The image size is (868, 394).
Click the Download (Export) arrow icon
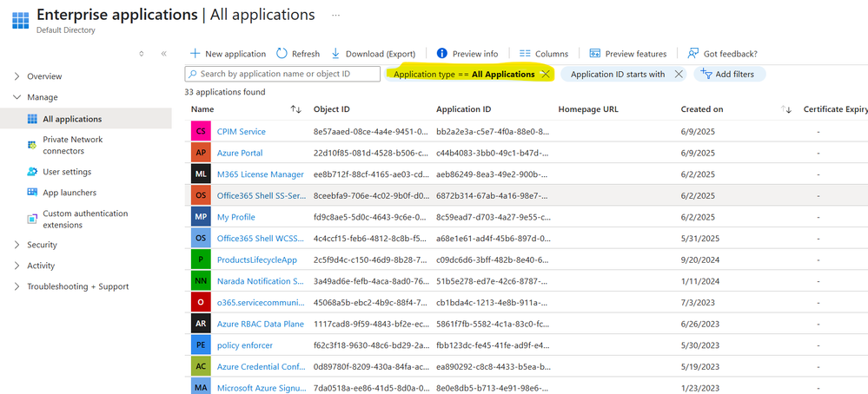click(x=335, y=54)
